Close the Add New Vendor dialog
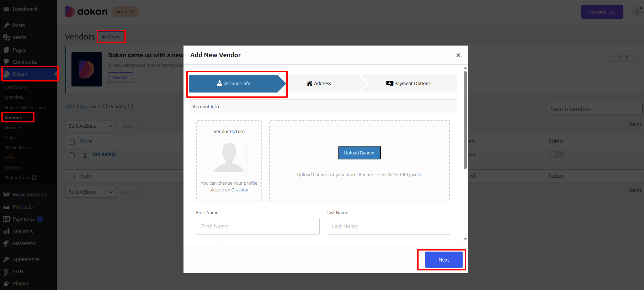The width and height of the screenshot is (644, 290). pyautogui.click(x=458, y=55)
